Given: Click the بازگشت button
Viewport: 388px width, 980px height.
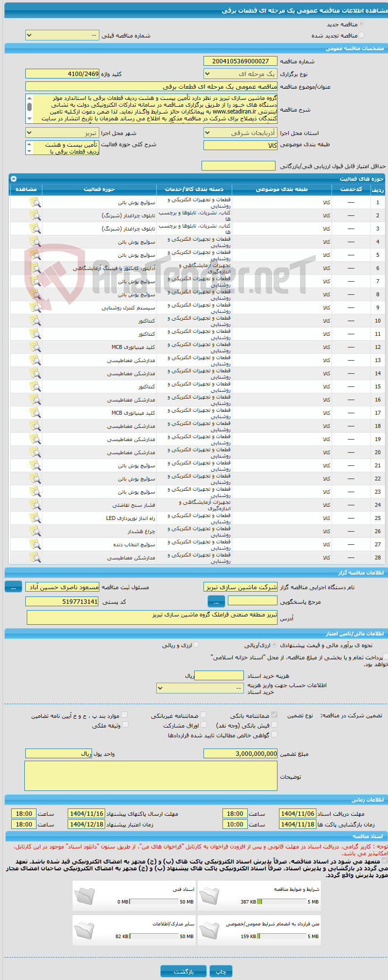Looking at the screenshot, I should coord(184,971).
